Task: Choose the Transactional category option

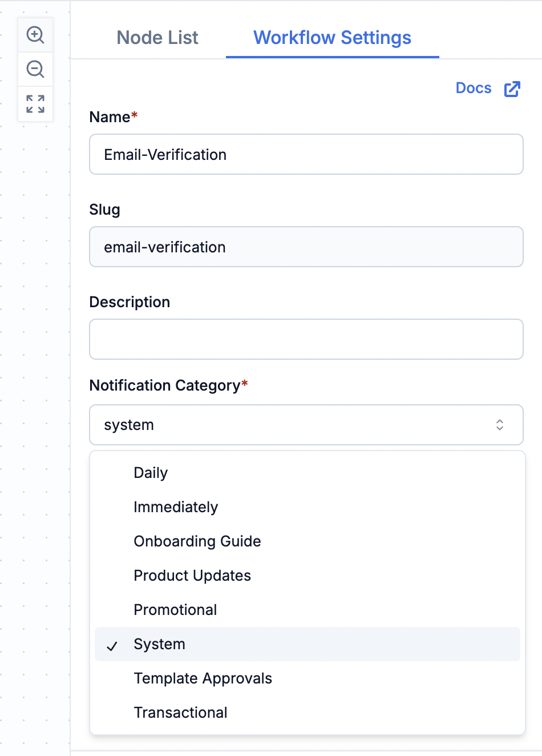Action: tap(180, 713)
